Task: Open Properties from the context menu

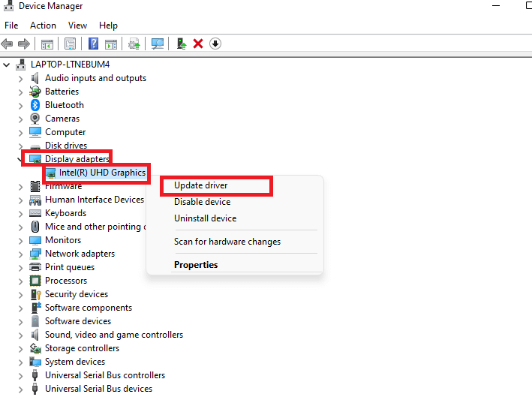Action: 196,265
